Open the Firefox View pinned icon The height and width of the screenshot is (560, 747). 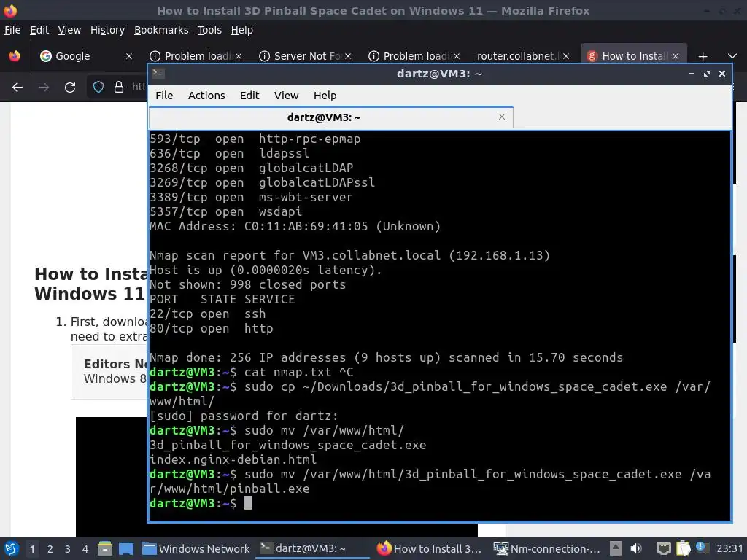(15, 56)
